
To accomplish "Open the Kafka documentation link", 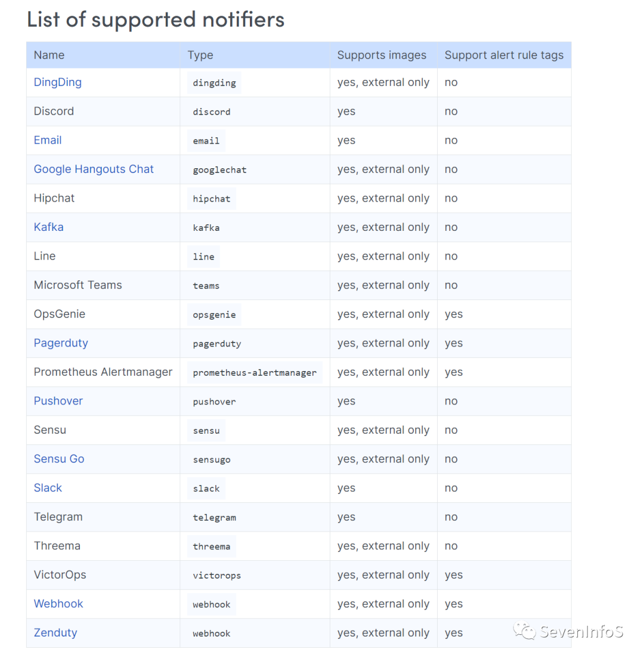I will tap(49, 227).
